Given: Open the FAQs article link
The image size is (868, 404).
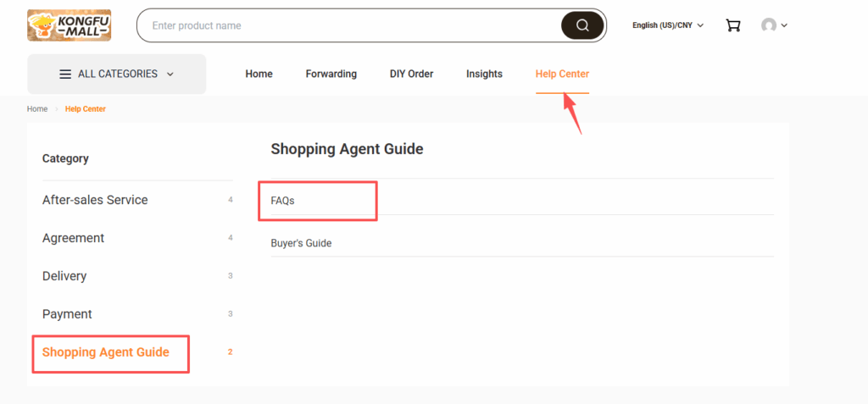Looking at the screenshot, I should 282,201.
